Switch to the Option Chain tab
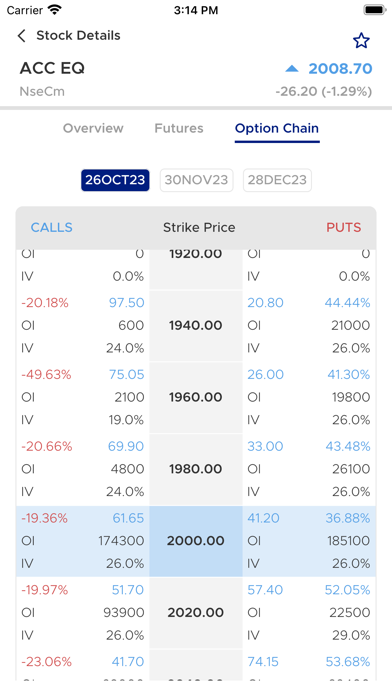Image resolution: width=392 pixels, height=696 pixels. (277, 128)
